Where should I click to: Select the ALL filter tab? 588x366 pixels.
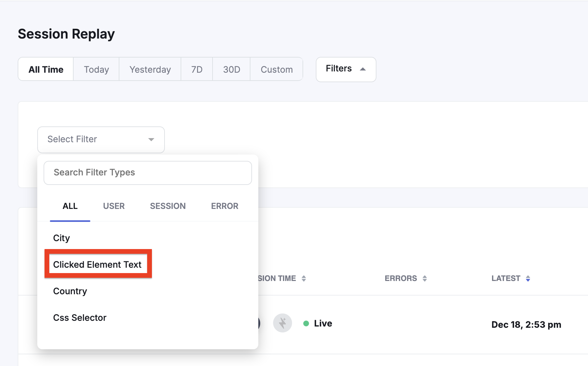pyautogui.click(x=70, y=206)
